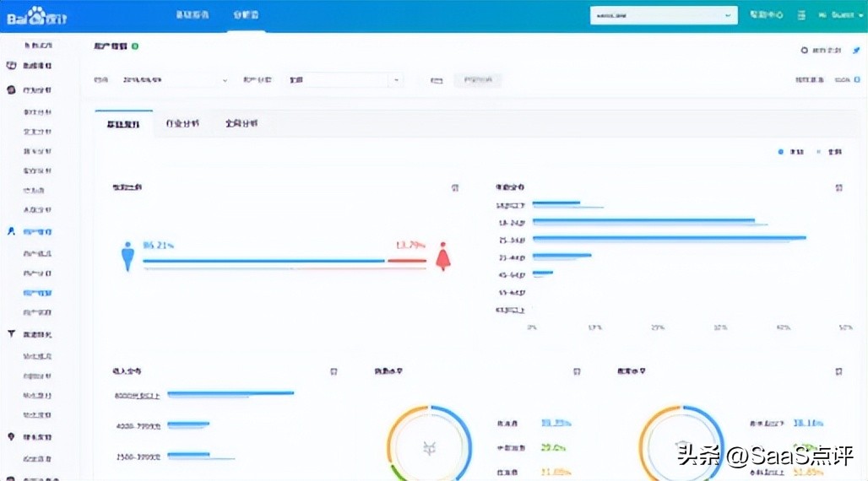This screenshot has height=481, width=868.
Task: Click the 8000 and above income bar
Action: pos(231,393)
